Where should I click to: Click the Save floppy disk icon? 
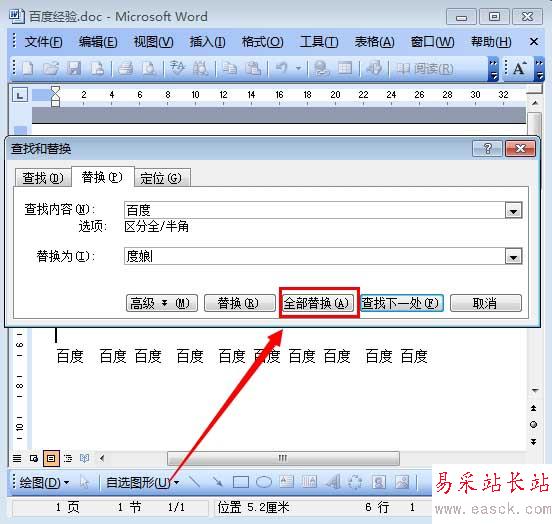[74, 68]
